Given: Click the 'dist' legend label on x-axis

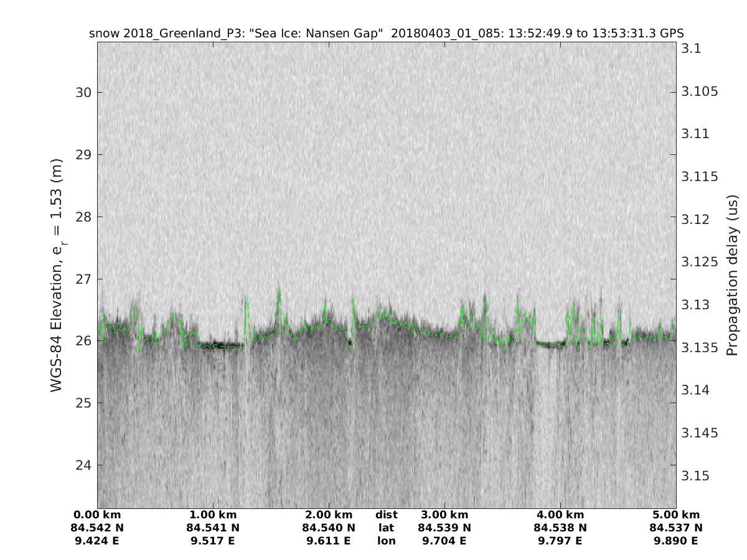Looking at the screenshot, I should (x=386, y=515).
